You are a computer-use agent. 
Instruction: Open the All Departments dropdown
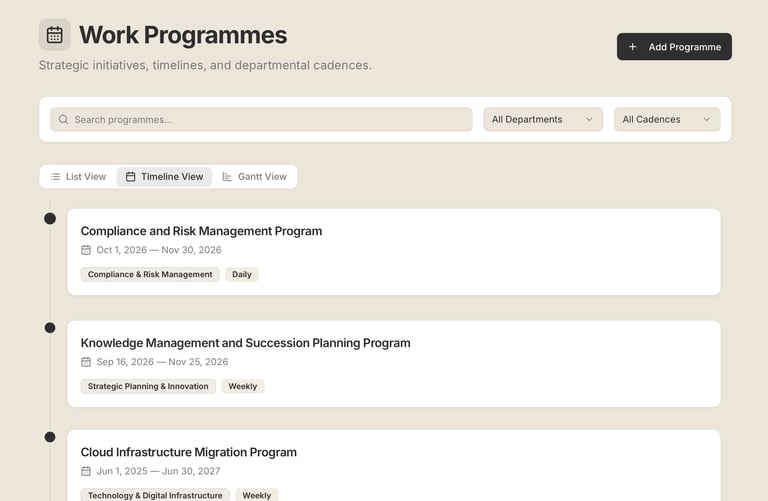pyautogui.click(x=543, y=120)
